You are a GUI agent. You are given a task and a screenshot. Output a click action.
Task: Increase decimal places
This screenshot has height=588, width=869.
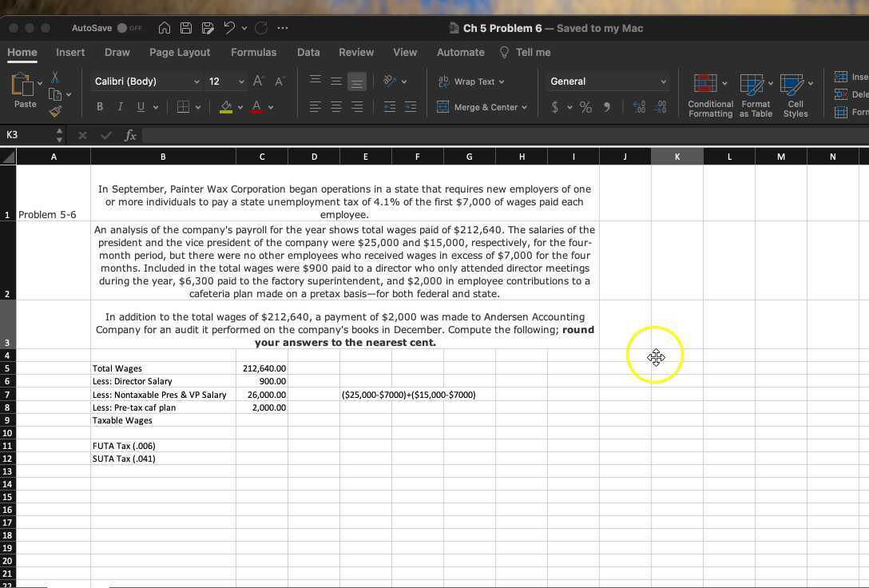point(639,107)
